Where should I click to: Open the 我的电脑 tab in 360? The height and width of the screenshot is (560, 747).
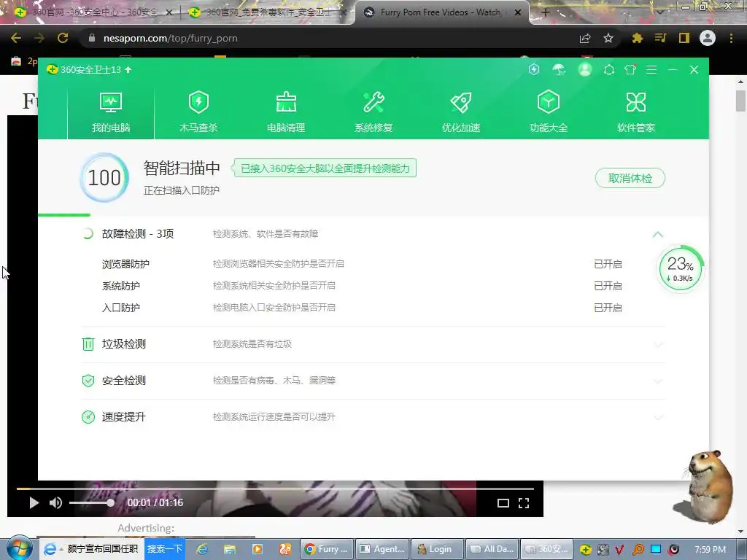[111, 112]
